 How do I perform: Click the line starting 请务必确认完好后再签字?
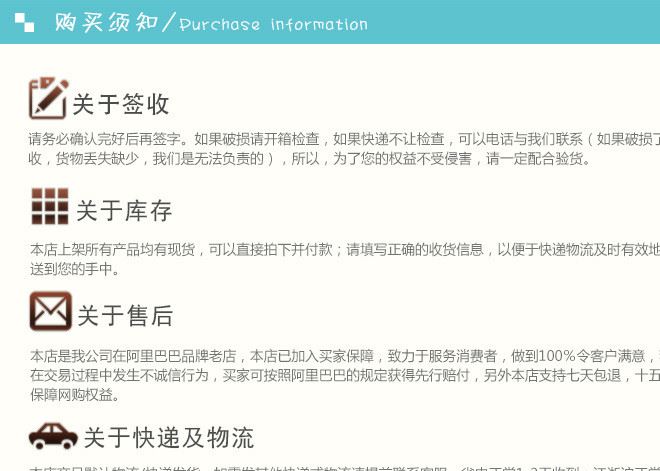pyautogui.click(x=344, y=139)
